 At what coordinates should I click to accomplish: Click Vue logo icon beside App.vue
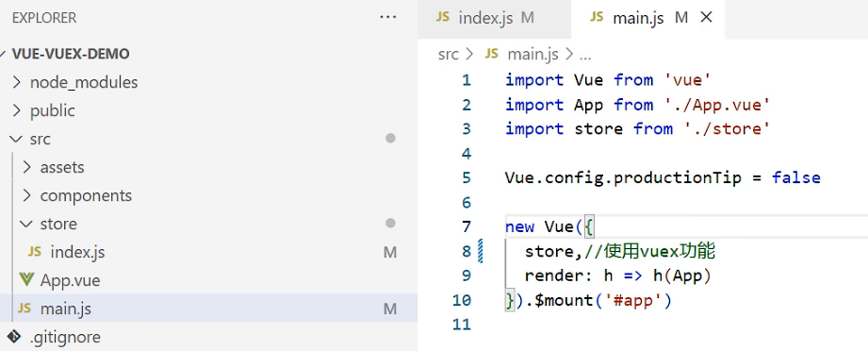point(26,280)
